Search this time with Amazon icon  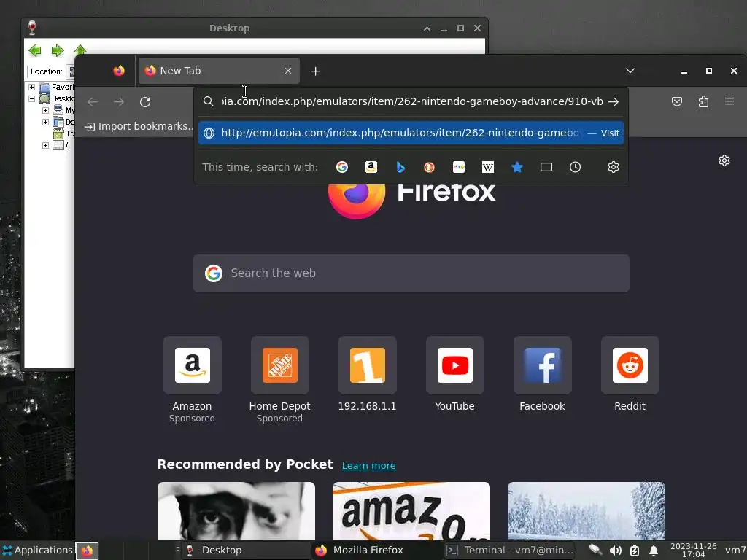tap(371, 167)
